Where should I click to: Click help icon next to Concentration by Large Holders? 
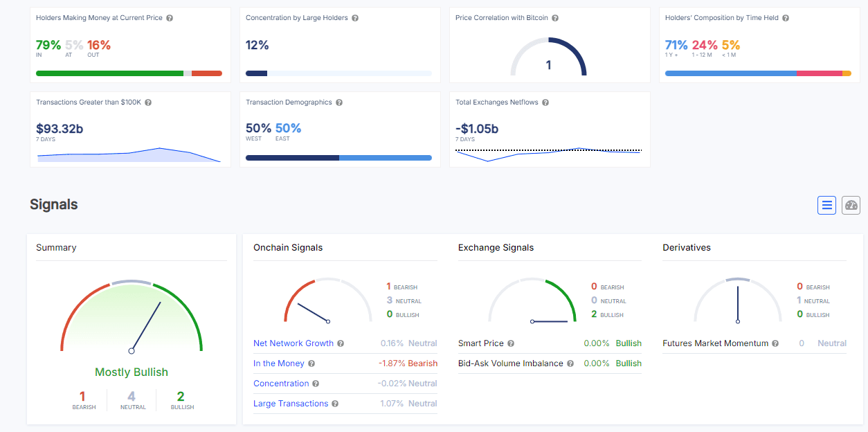pyautogui.click(x=355, y=18)
